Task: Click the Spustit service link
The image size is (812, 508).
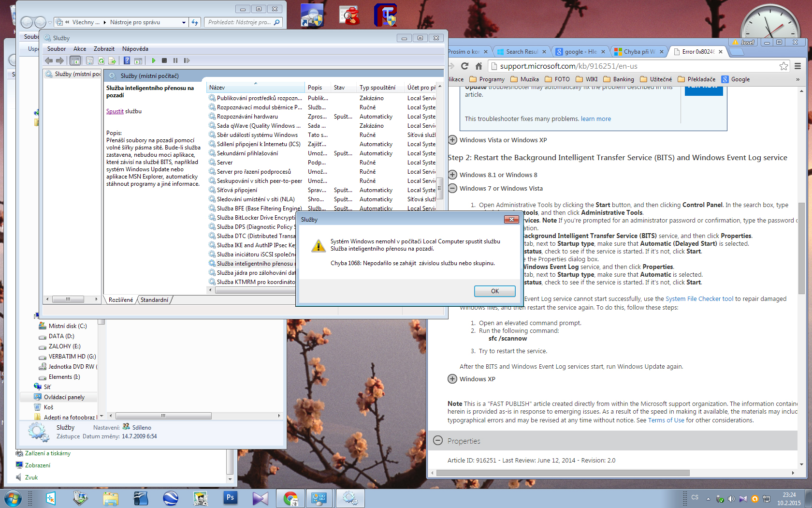Action: (115, 111)
